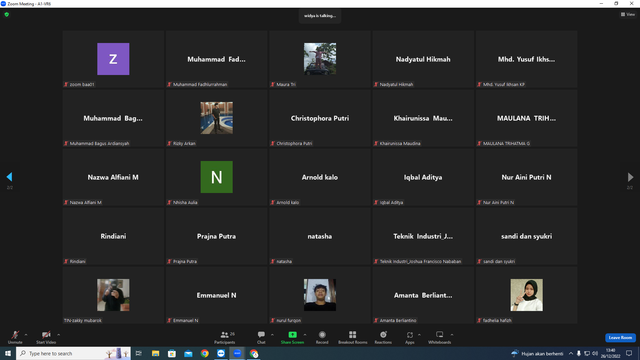
Task: Select nurul furqon's video tile
Action: coord(320,295)
